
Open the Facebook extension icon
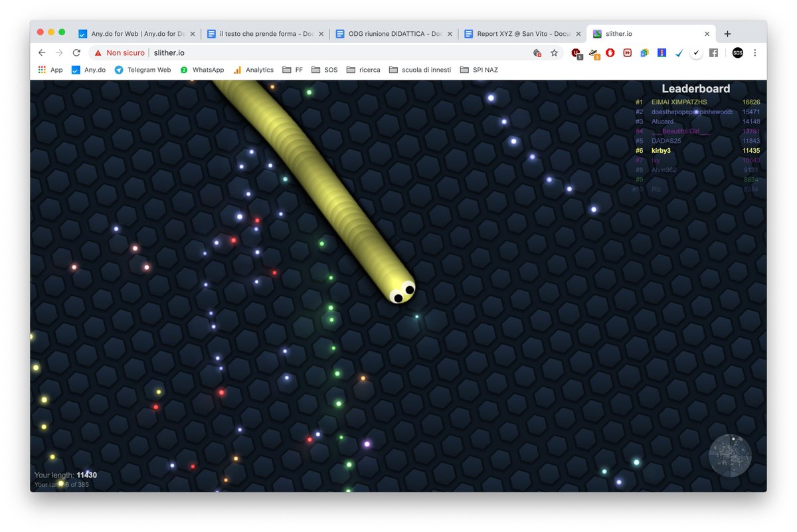713,52
